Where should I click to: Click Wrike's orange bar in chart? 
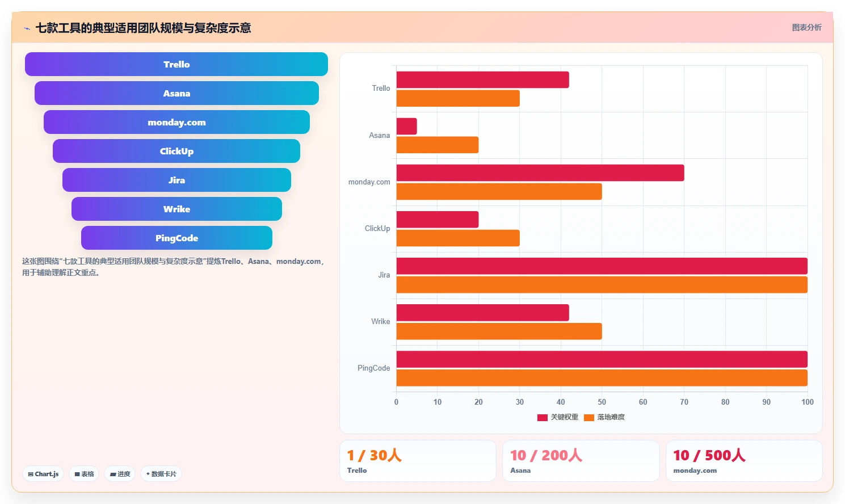499,331
